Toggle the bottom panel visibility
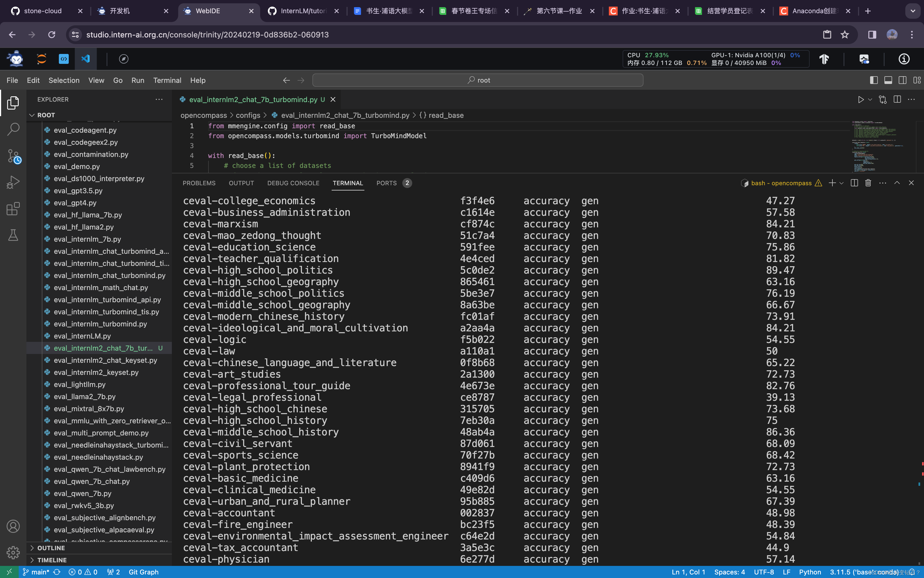Image resolution: width=924 pixels, height=578 pixels. pyautogui.click(x=888, y=80)
